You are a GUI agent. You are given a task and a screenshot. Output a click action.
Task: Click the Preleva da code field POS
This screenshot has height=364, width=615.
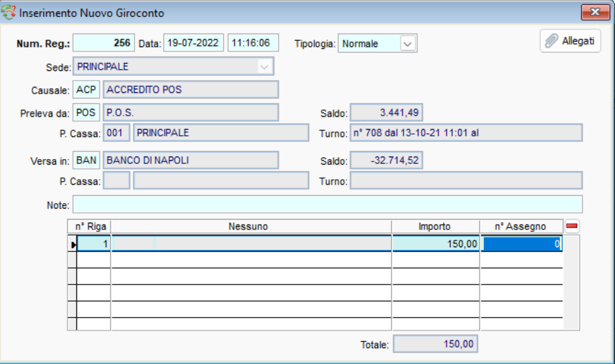click(86, 113)
